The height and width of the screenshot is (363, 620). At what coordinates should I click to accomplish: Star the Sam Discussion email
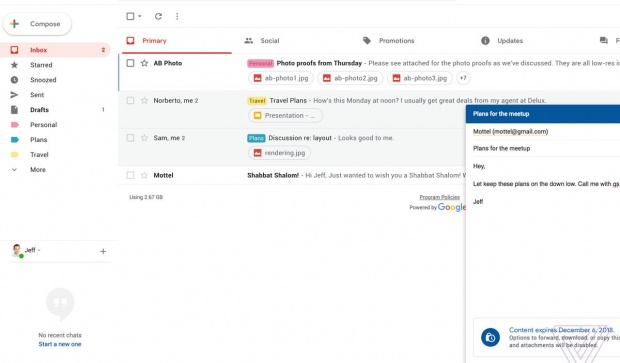point(144,138)
